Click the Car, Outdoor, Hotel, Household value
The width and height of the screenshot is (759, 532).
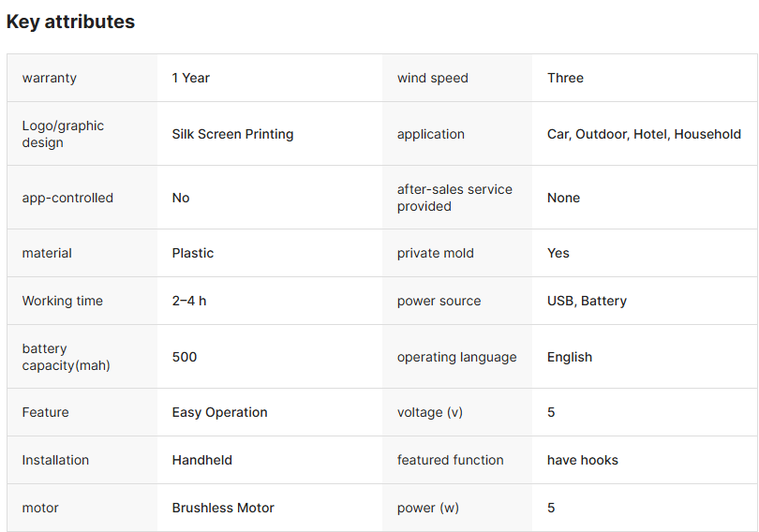(644, 134)
